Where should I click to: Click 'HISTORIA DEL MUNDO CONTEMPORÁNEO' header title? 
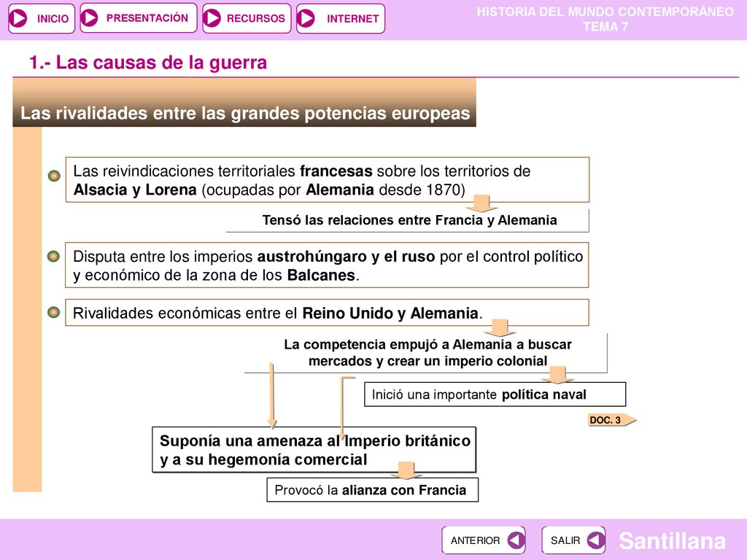(x=605, y=12)
